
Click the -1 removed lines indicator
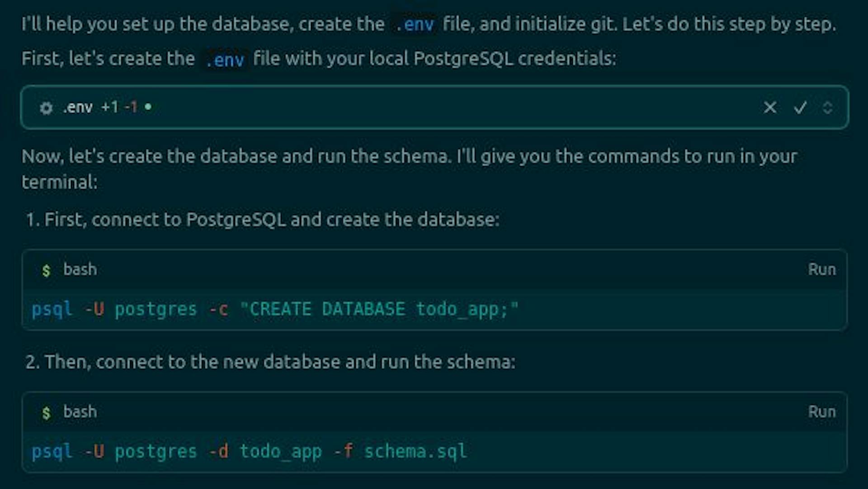coord(131,107)
